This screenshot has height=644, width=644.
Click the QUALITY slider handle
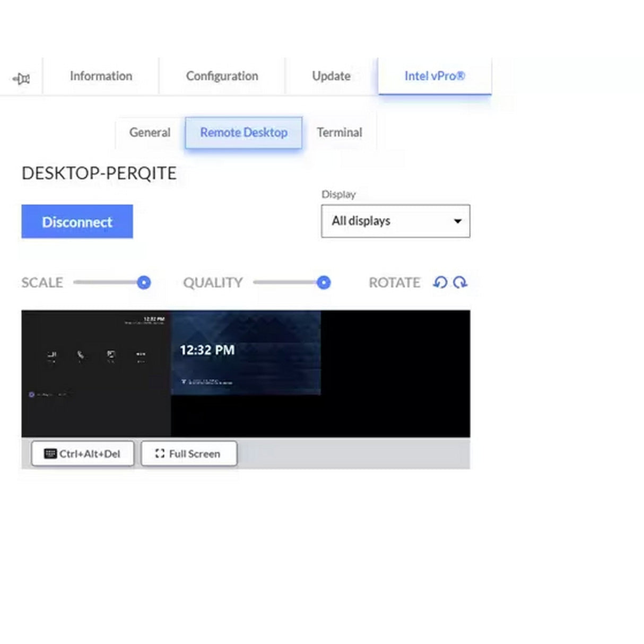[x=324, y=283]
